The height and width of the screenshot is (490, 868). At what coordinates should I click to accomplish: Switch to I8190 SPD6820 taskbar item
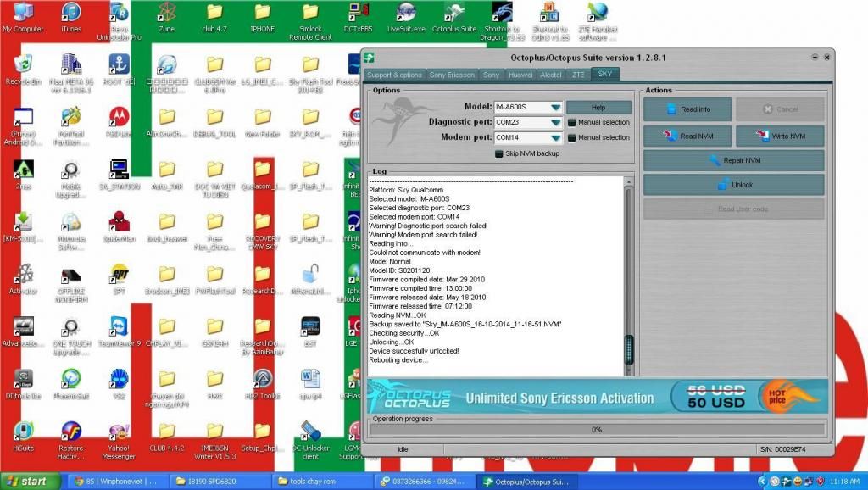[x=220, y=482]
